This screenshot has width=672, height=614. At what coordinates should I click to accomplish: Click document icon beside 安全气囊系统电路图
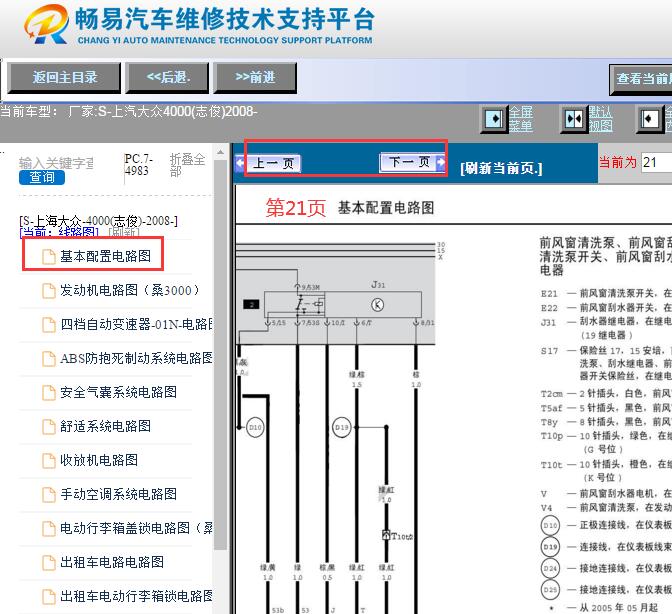(x=49, y=392)
